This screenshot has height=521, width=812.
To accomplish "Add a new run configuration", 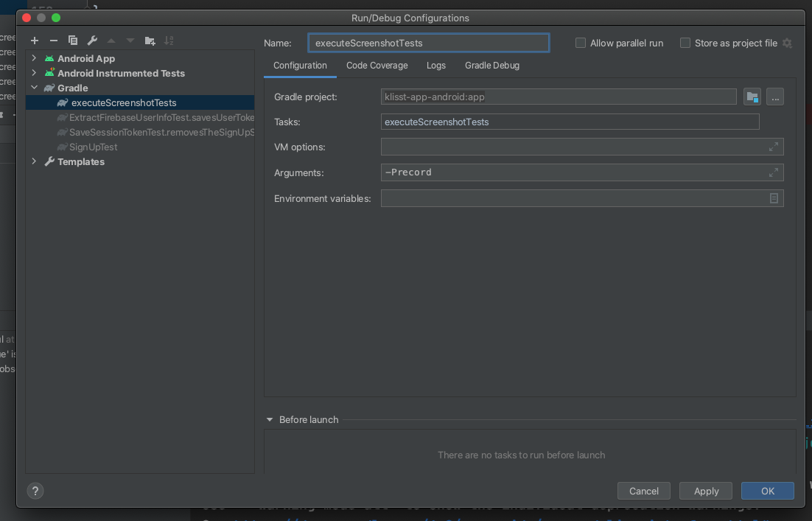I will tap(34, 41).
